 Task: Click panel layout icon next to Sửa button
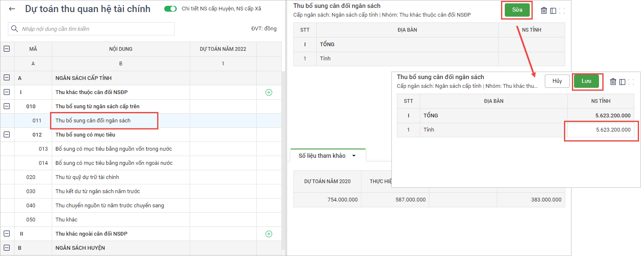click(553, 11)
